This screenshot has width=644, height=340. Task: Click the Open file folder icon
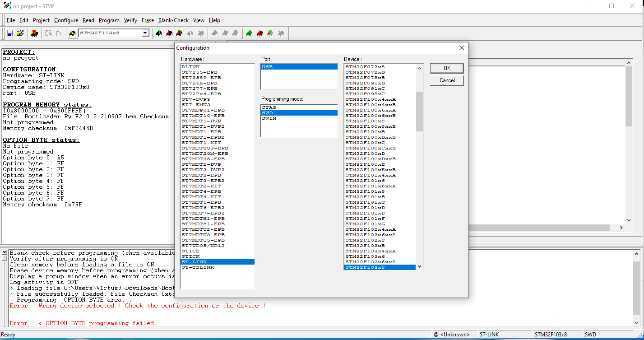pyautogui.click(x=20, y=33)
